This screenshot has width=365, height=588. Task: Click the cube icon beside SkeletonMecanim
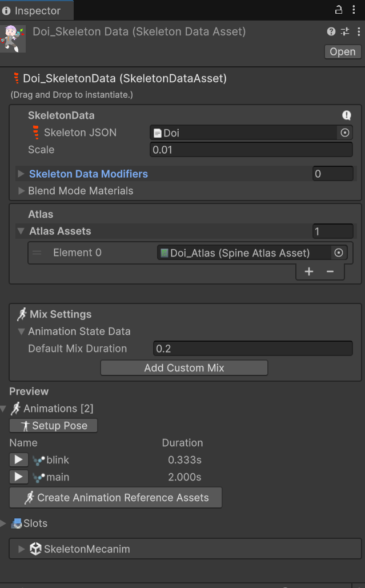pyautogui.click(x=35, y=548)
